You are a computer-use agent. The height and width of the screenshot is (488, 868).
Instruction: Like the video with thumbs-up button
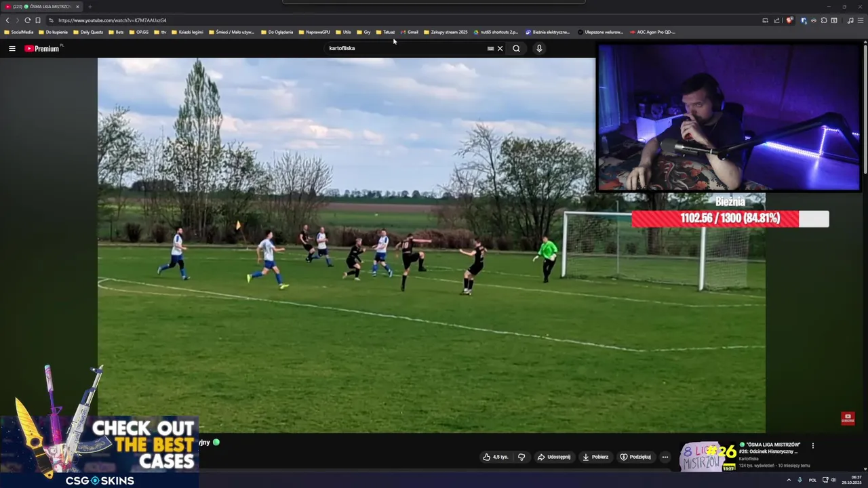[x=496, y=457]
